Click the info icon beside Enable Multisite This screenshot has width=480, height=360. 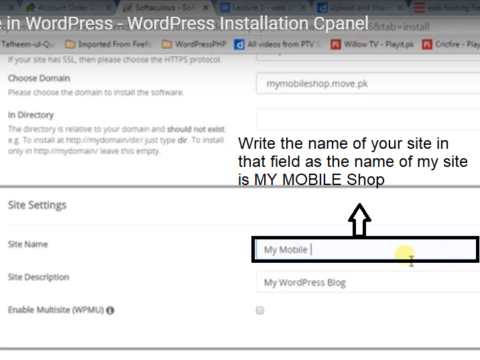(x=110, y=310)
